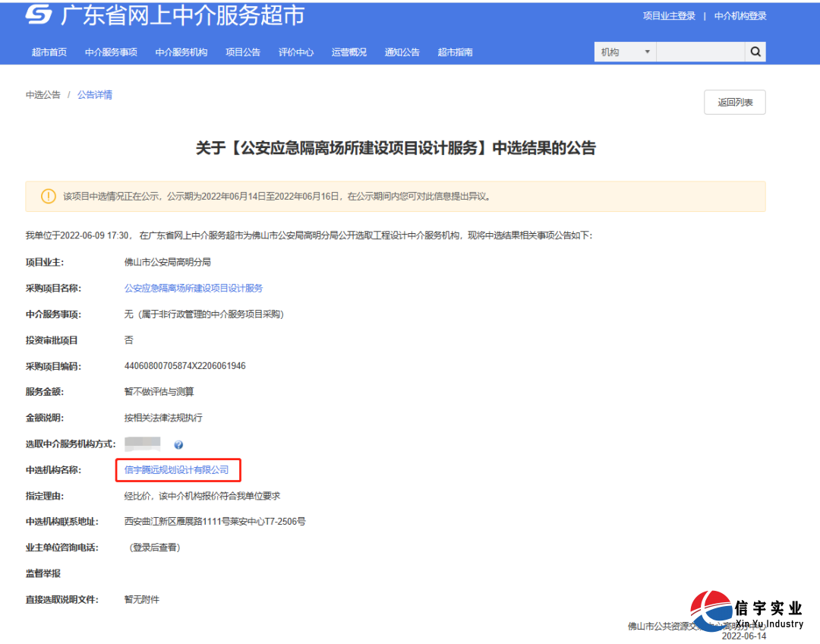Open the 中介服务机构 menu

click(x=180, y=52)
